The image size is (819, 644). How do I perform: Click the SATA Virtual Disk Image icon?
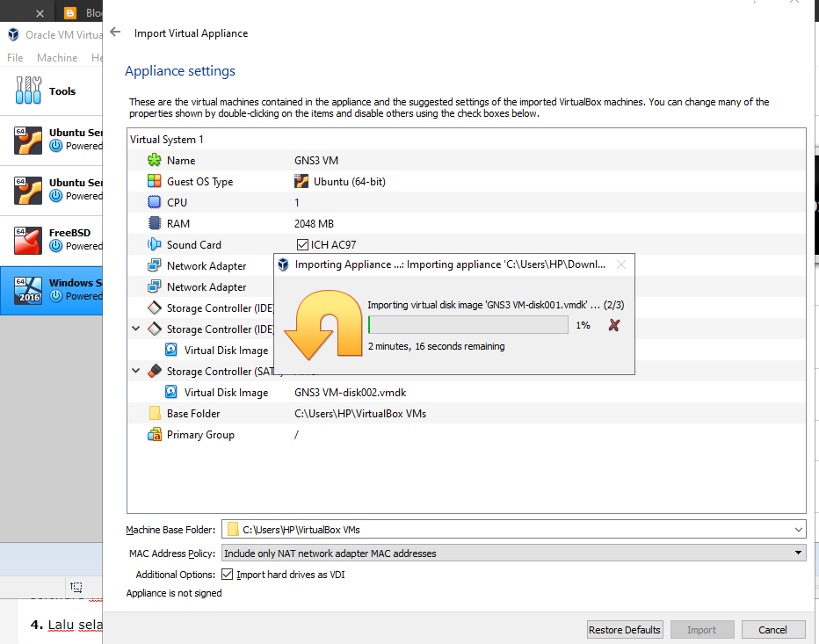pos(170,392)
